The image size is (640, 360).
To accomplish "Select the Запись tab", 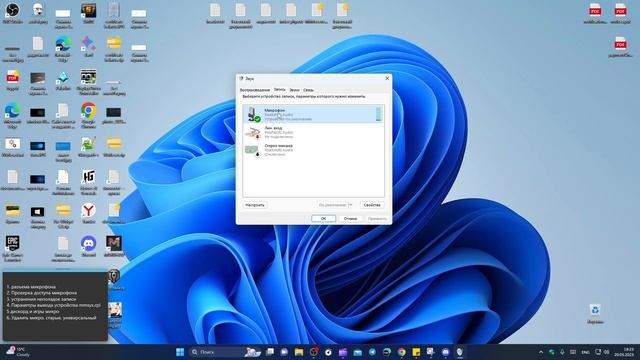I will click(x=280, y=89).
